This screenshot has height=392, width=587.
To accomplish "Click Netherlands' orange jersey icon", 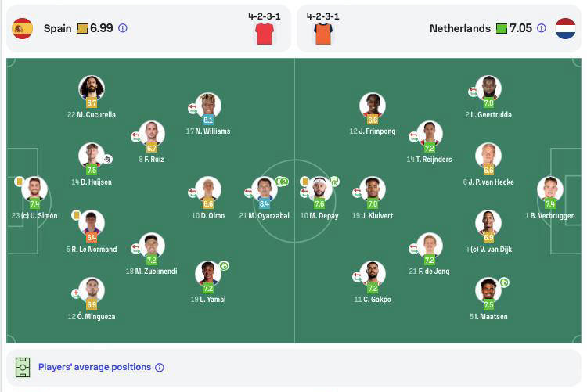I will click(323, 34).
